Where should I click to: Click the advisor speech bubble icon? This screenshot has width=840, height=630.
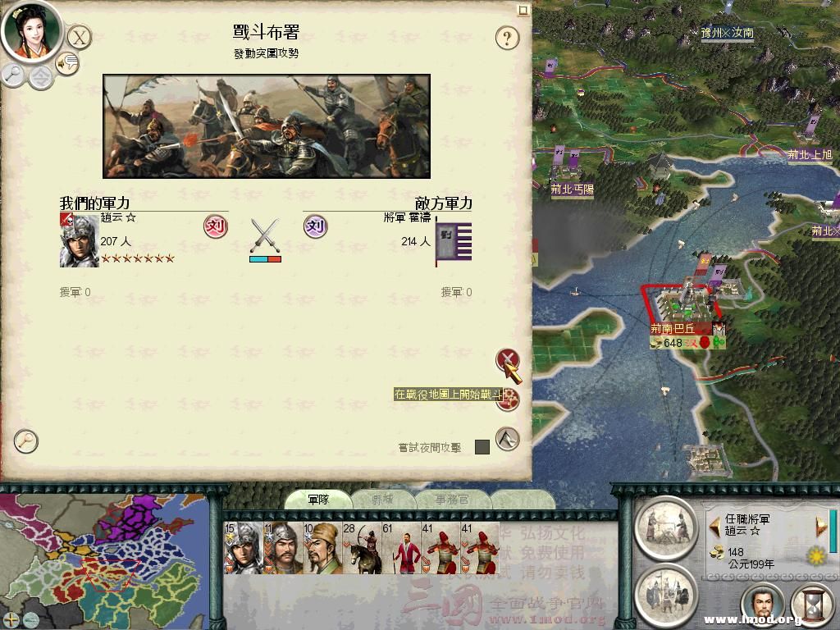pos(67,63)
